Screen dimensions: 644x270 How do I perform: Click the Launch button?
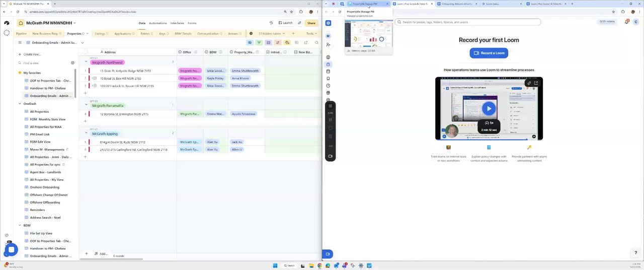[x=286, y=23]
